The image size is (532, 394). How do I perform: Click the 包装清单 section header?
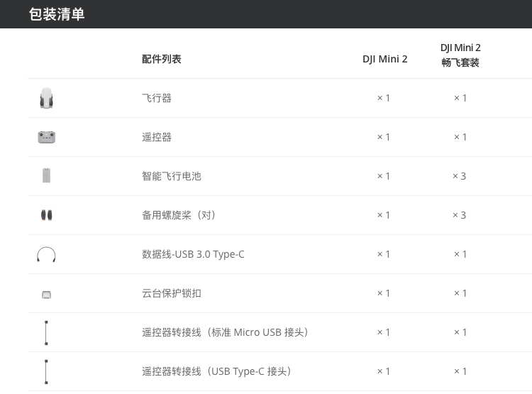click(57, 14)
